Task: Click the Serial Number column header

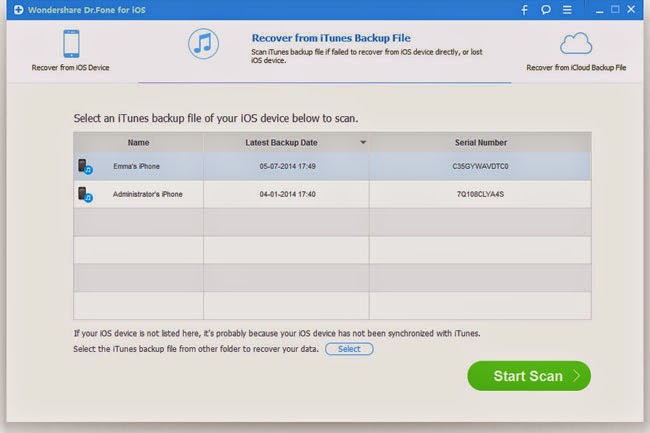Action: pos(480,143)
